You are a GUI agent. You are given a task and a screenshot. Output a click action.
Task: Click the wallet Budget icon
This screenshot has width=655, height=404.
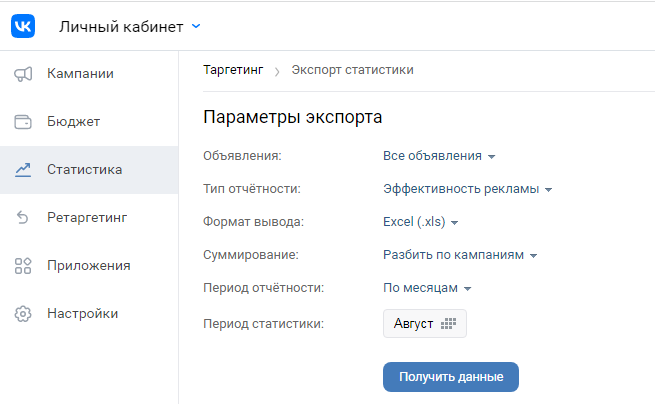pos(23,122)
